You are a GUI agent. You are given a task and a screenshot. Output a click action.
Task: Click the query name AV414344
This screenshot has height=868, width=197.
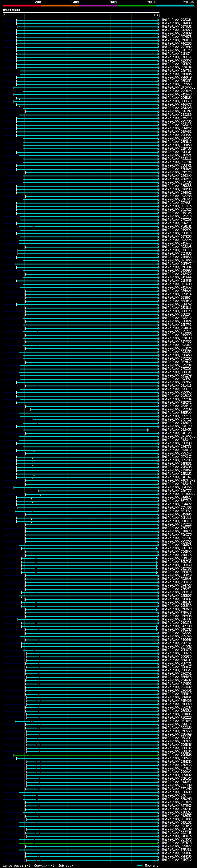pyautogui.click(x=11, y=10)
